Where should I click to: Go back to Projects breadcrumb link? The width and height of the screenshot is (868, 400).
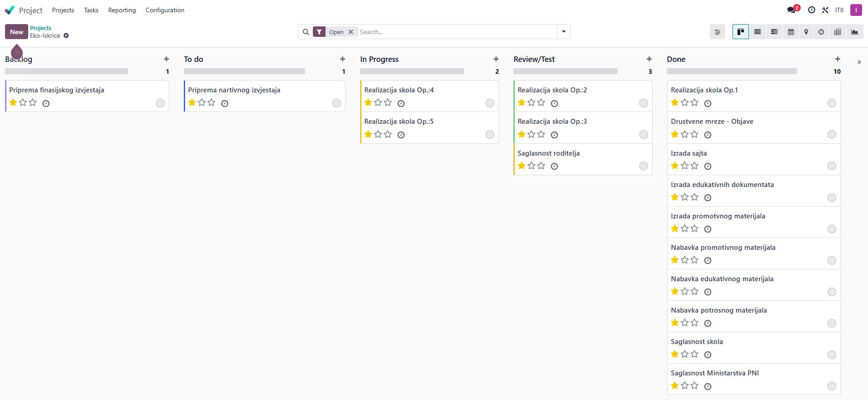pos(40,28)
